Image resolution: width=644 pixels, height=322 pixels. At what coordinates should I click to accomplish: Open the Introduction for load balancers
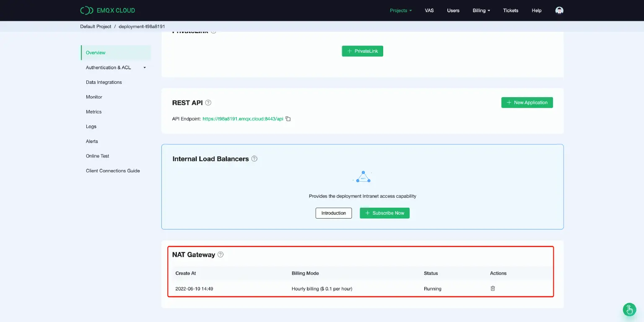click(x=333, y=213)
